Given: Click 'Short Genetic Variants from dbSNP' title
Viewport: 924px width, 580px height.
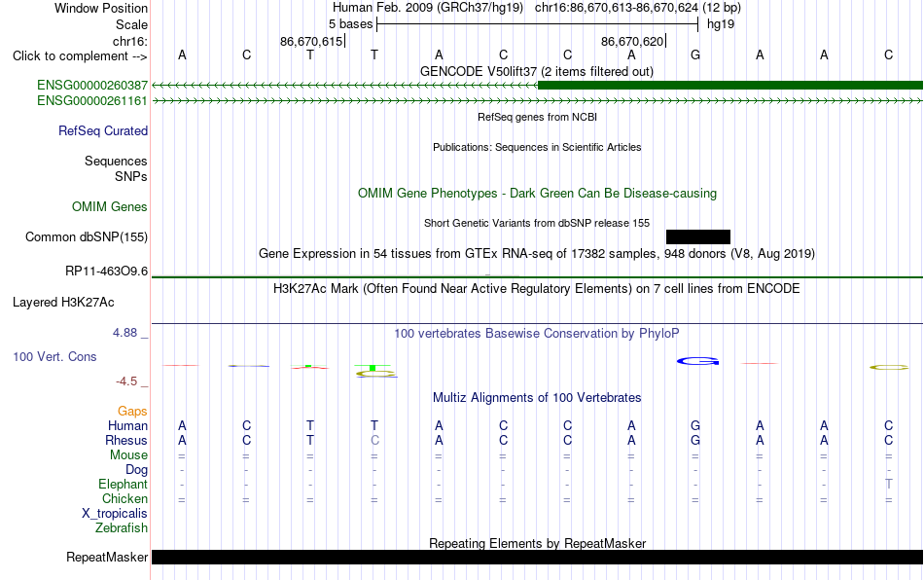Looking at the screenshot, I should [x=537, y=223].
